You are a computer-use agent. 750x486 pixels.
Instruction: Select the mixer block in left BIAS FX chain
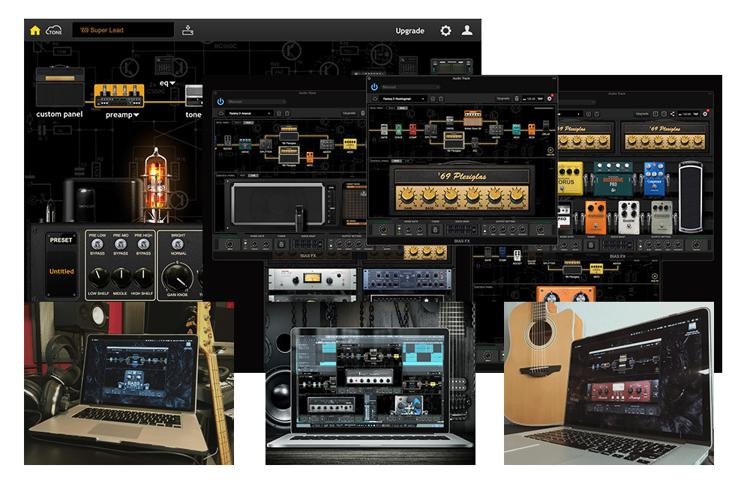click(327, 144)
